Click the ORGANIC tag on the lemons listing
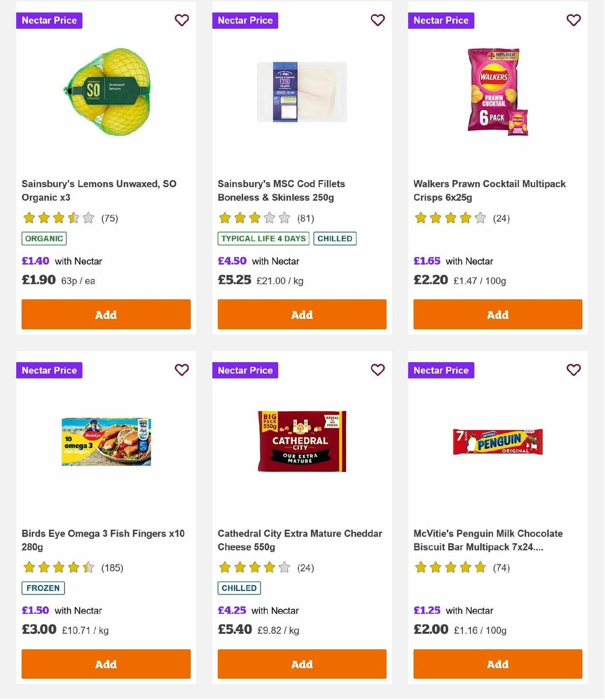 (43, 238)
